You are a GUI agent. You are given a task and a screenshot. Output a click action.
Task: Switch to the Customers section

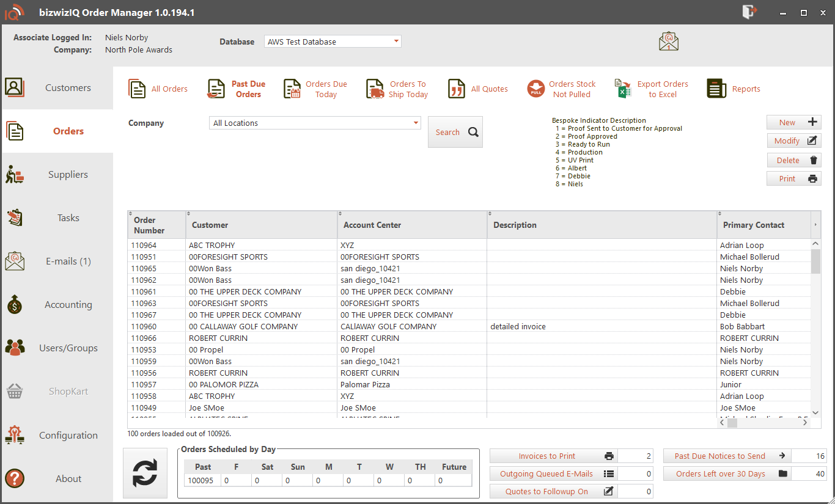(57, 88)
